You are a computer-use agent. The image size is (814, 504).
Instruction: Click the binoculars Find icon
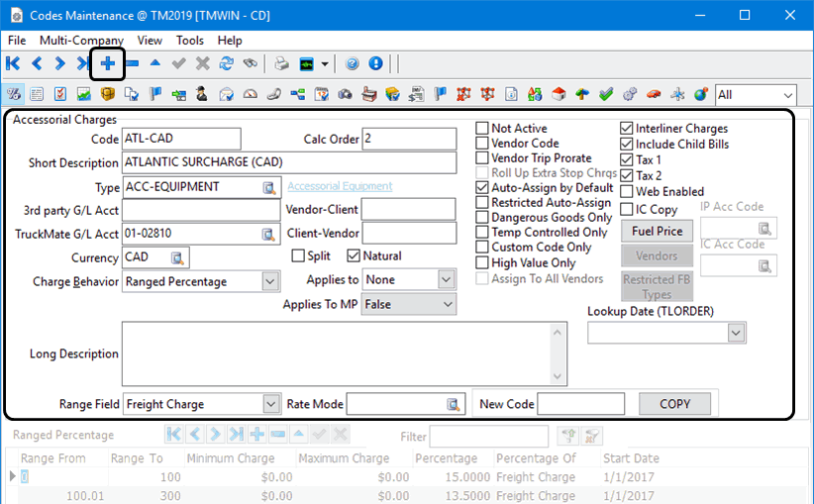tap(251, 64)
